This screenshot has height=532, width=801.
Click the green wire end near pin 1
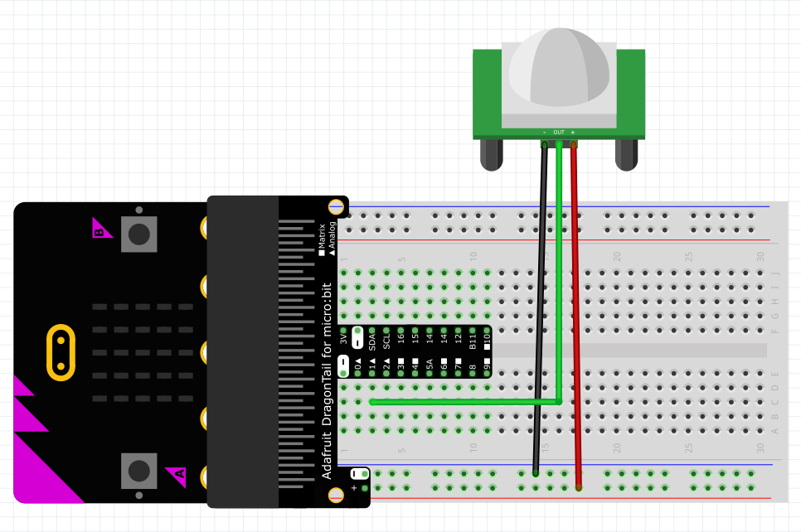(x=372, y=402)
